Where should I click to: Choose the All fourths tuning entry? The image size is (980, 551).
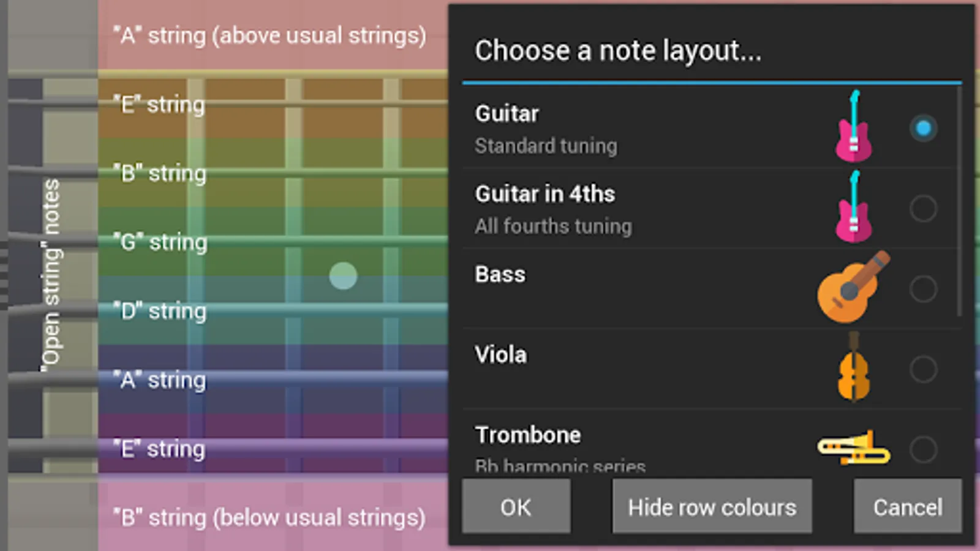(x=553, y=226)
